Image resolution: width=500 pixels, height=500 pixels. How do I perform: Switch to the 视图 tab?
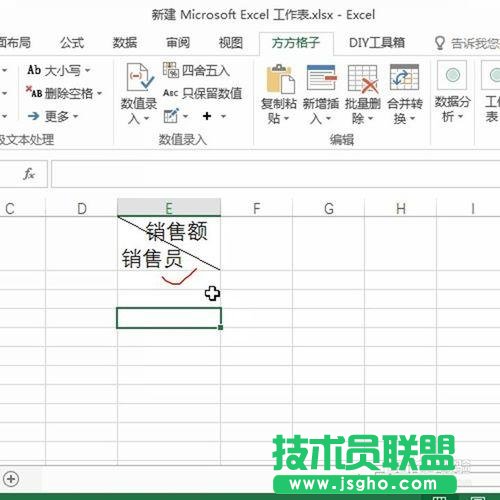pyautogui.click(x=231, y=43)
